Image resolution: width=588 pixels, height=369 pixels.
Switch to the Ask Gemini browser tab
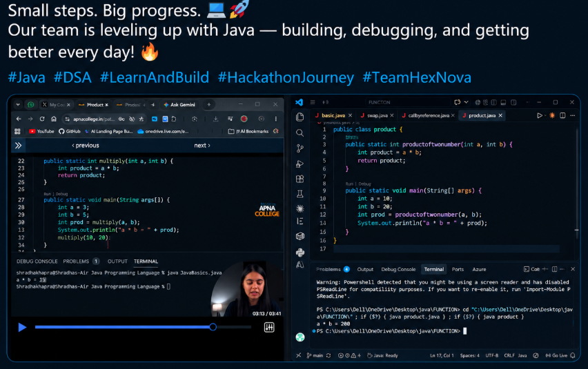coord(179,105)
